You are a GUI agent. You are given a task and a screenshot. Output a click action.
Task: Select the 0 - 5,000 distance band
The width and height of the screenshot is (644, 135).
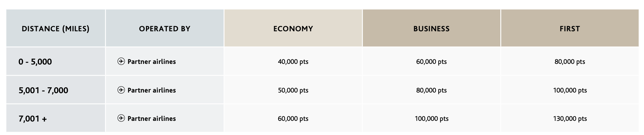click(x=35, y=62)
